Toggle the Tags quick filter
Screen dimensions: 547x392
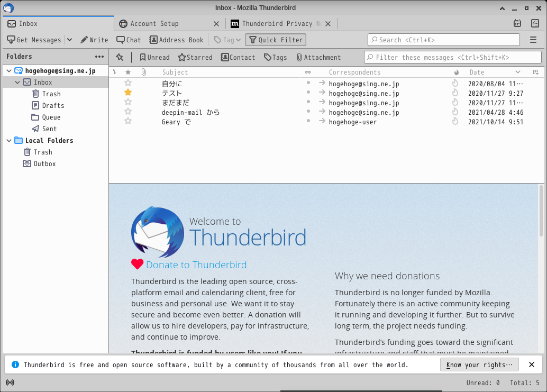coord(275,57)
